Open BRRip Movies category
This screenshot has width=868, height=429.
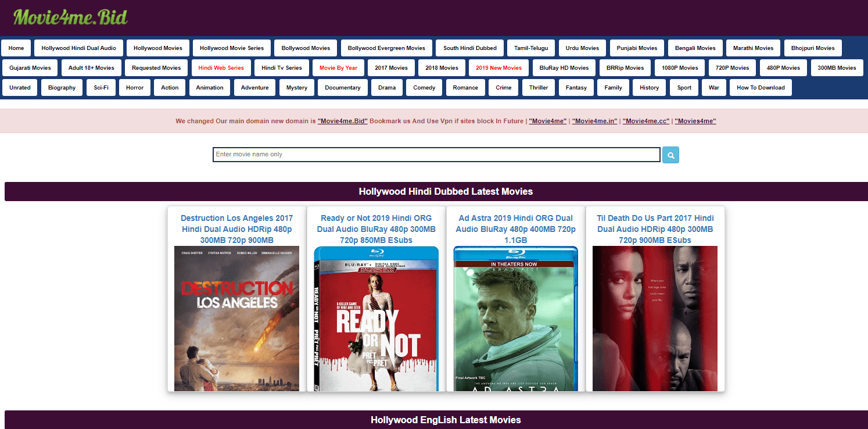coord(625,68)
